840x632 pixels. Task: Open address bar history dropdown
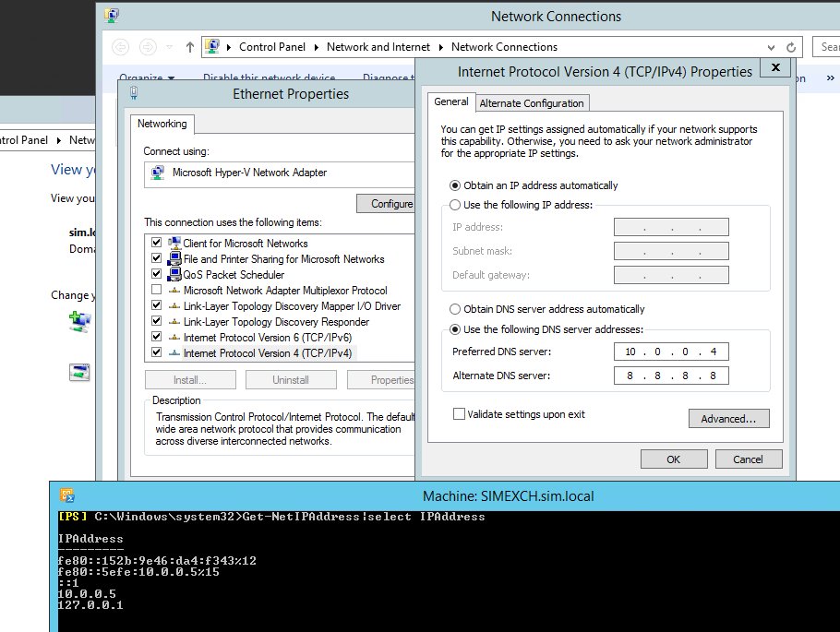pos(771,47)
